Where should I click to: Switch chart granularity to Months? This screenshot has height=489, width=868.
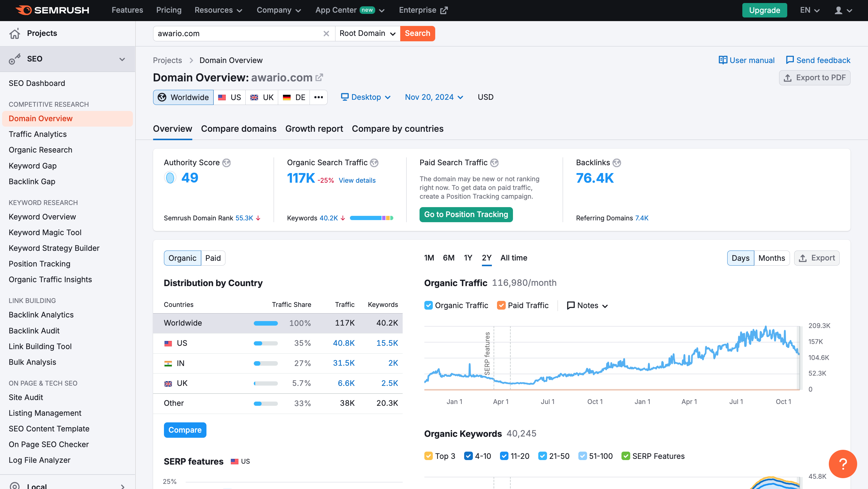[771, 258]
